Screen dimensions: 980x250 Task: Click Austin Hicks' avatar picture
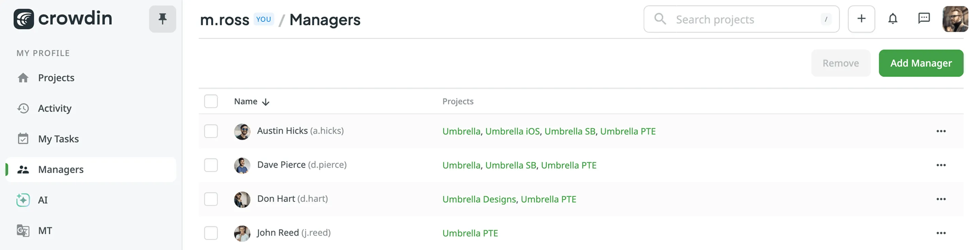point(242,131)
